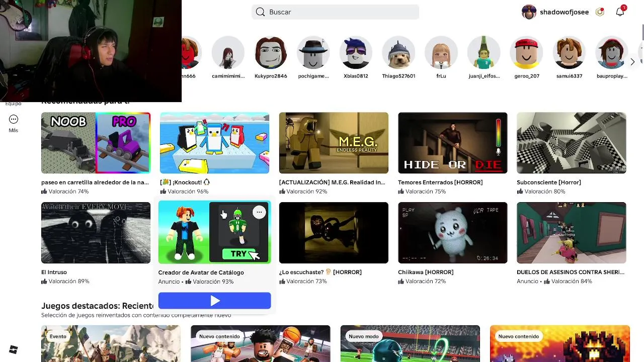
Task: Click the Juegos destacados section heading
Action: 98,306
